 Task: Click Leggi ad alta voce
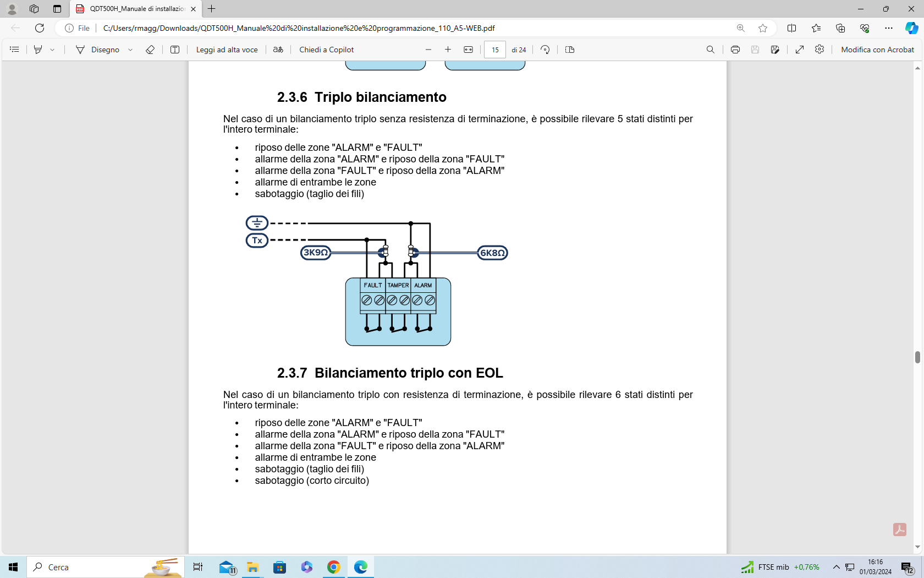[x=227, y=50]
